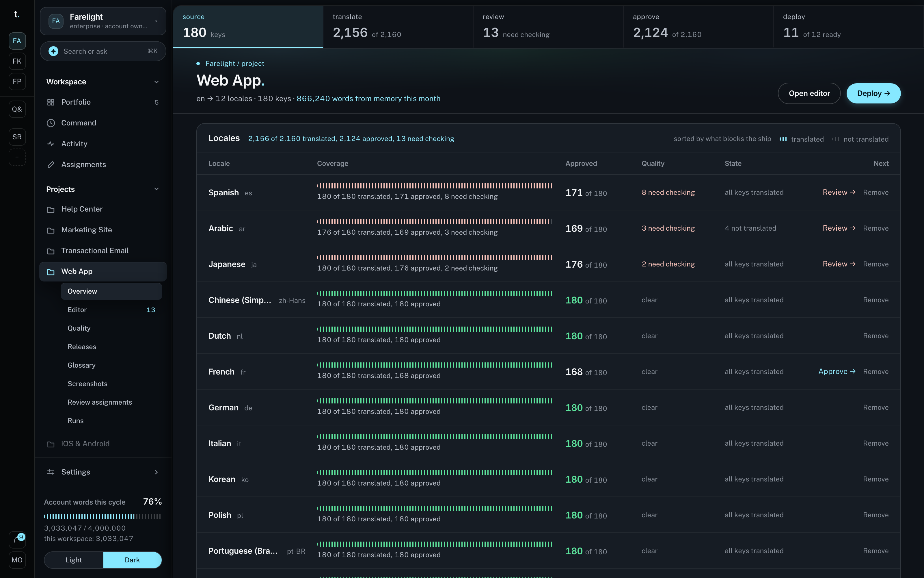The height and width of the screenshot is (578, 924).
Task: Click the Assignments pencil icon
Action: point(51,165)
